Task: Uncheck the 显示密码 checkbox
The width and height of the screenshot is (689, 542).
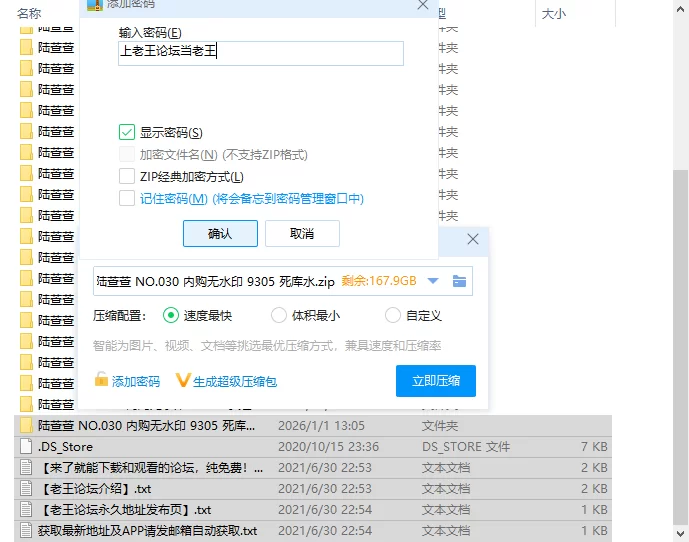Action: 127,132
